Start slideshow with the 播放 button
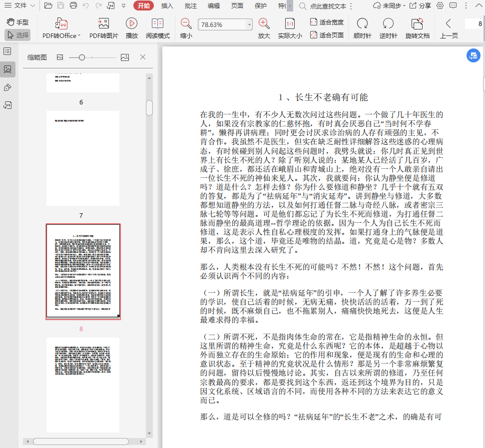 coord(132,23)
